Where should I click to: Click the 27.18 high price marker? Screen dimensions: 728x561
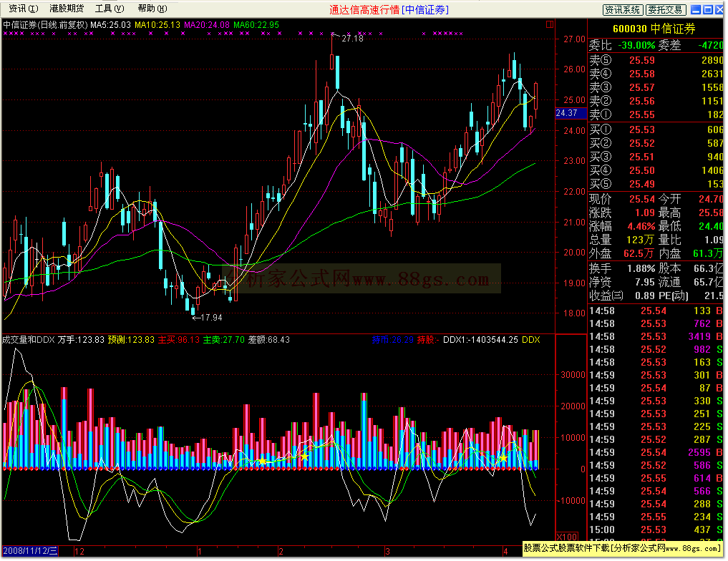point(352,39)
